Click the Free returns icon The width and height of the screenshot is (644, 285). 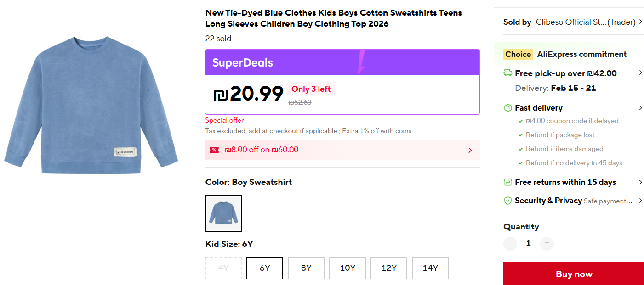point(508,182)
